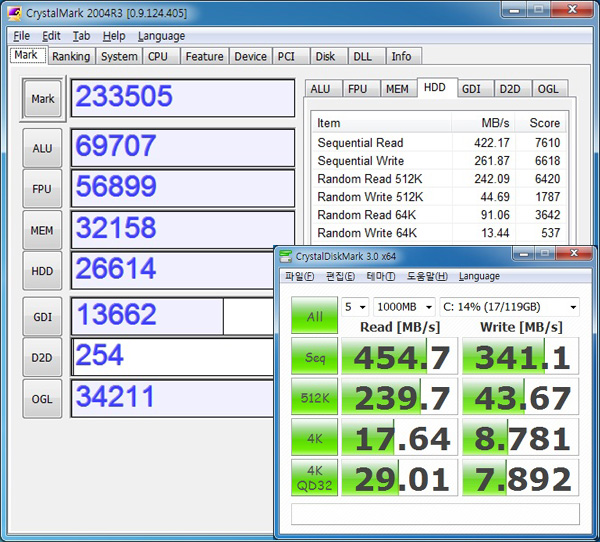Click the MB/s column header

tap(483, 123)
